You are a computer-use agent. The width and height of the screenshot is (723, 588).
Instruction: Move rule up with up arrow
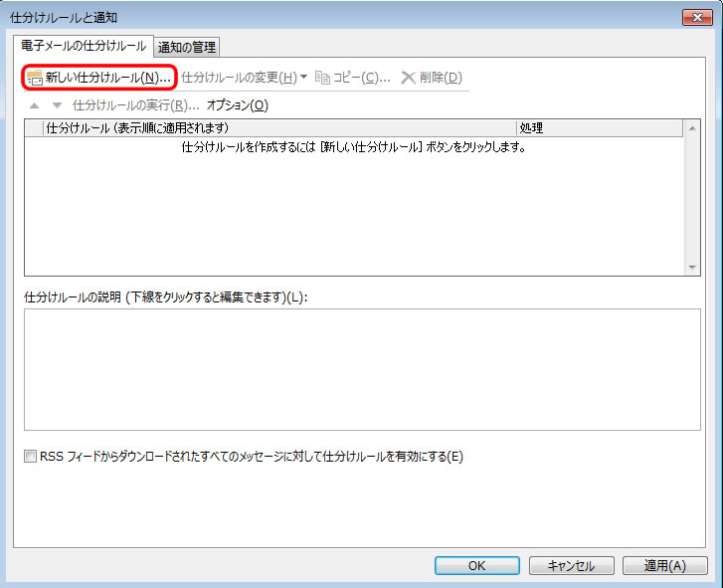point(34,105)
